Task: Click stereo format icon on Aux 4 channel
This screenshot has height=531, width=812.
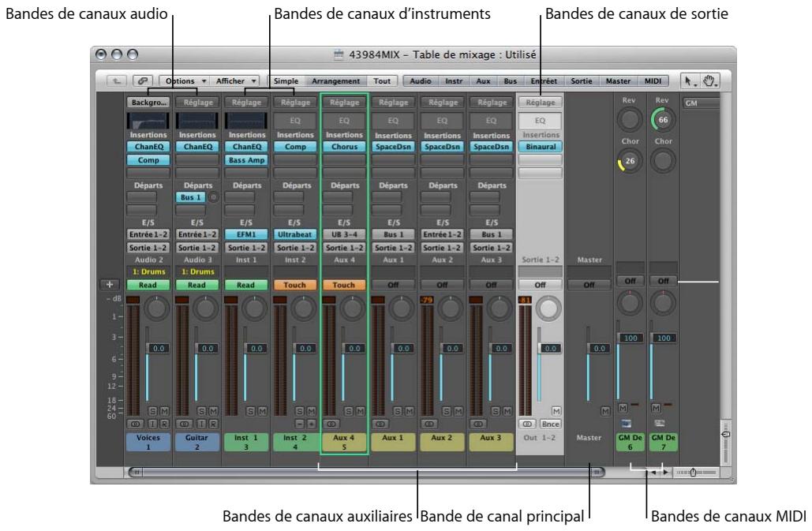Action: (x=331, y=424)
